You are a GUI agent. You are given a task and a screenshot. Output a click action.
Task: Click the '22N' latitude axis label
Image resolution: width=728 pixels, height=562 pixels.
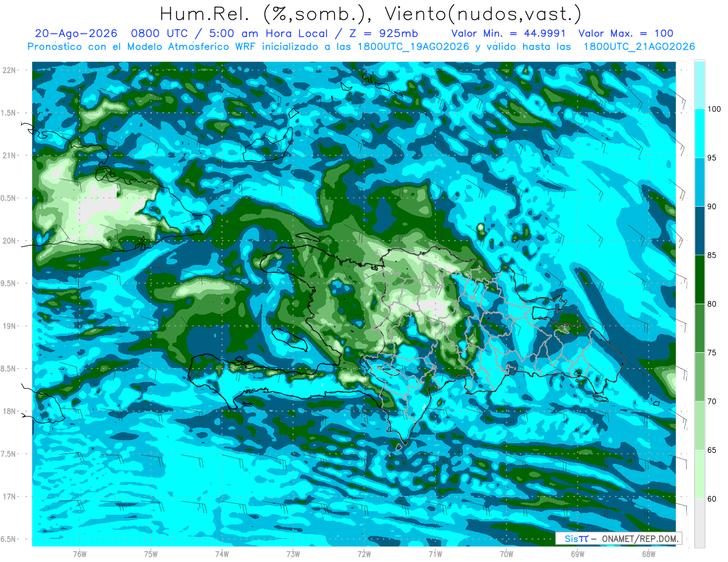tap(10, 70)
